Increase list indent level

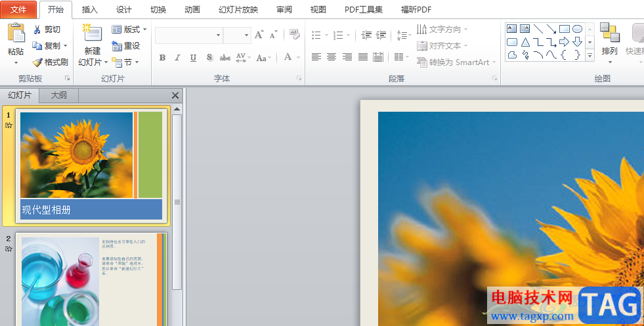pos(381,35)
